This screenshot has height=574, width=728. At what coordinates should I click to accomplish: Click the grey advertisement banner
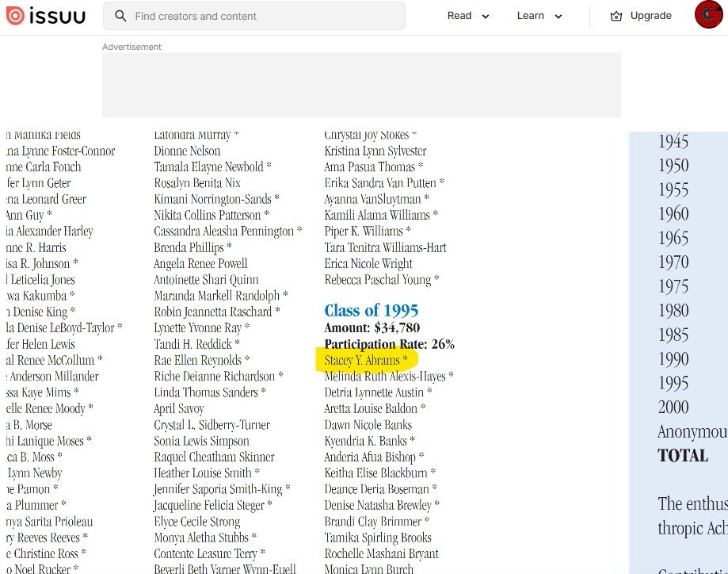pos(361,85)
